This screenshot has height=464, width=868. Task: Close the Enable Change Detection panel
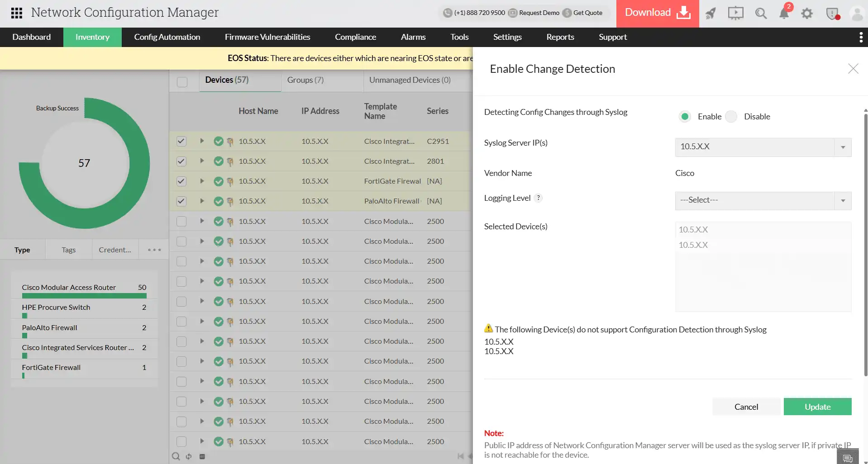pyautogui.click(x=853, y=69)
